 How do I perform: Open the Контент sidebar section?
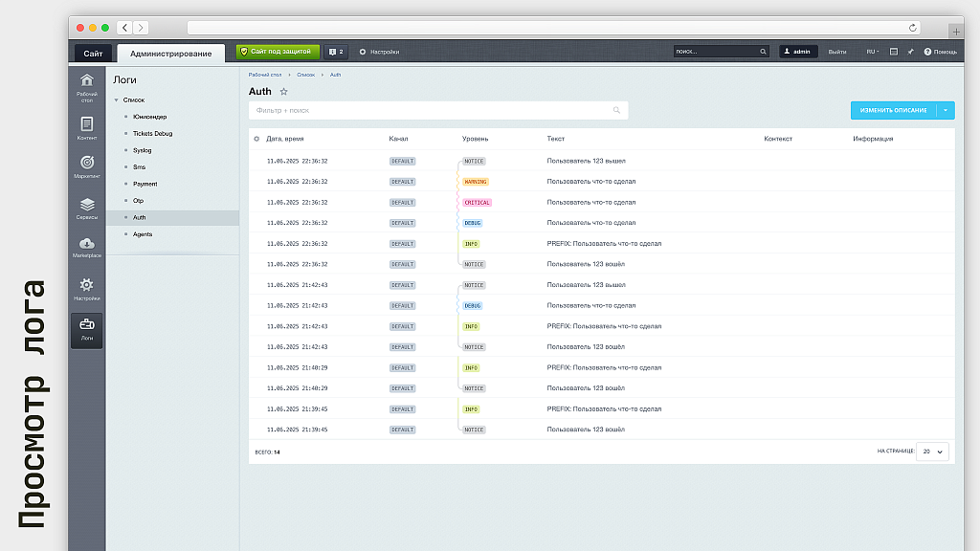coord(86,128)
